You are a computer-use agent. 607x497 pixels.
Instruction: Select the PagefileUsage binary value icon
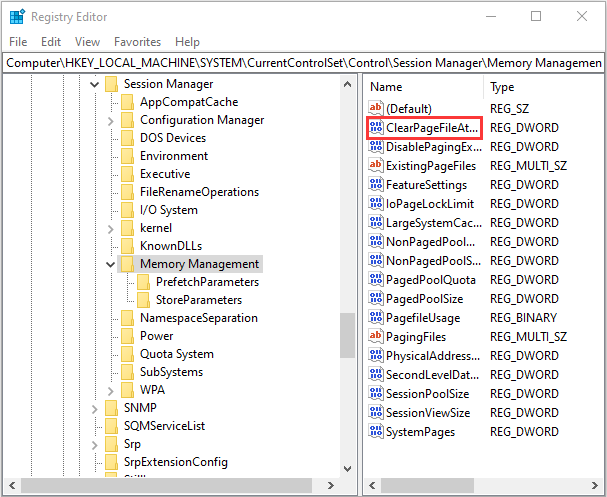[x=376, y=318]
